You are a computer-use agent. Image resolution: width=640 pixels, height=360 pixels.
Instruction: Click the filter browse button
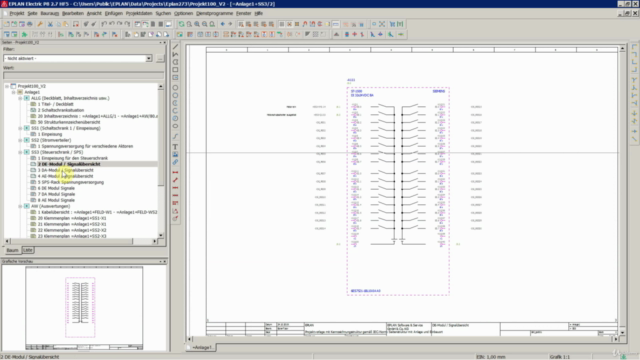coord(160,58)
